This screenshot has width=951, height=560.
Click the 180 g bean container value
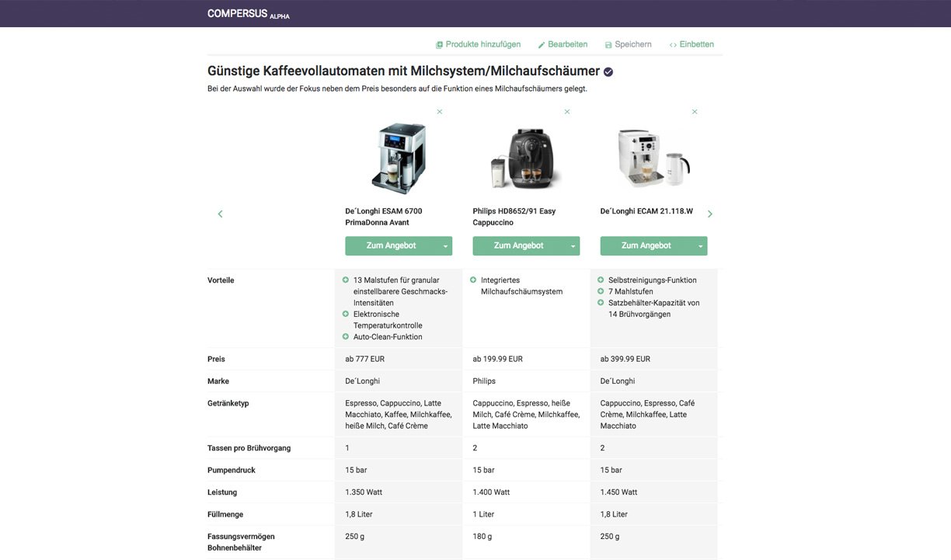coord(482,537)
